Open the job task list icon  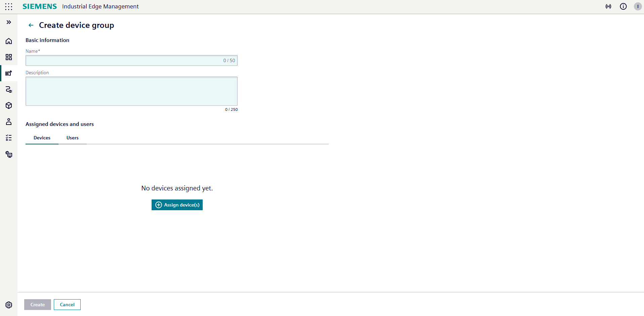click(x=9, y=138)
